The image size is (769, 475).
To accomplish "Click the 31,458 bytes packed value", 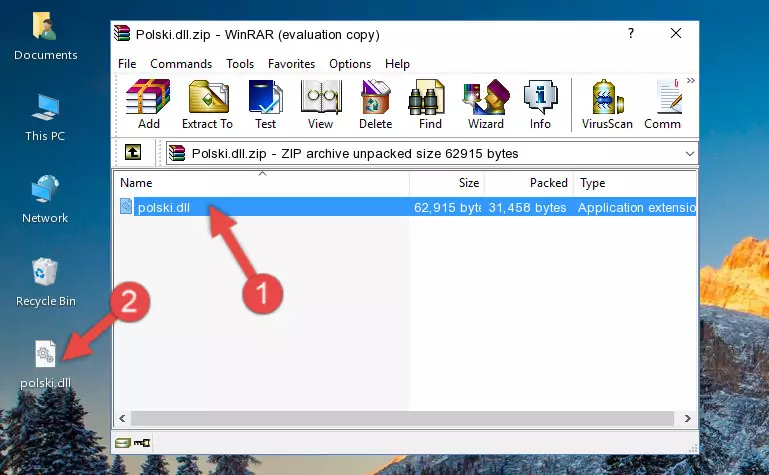I will (527, 208).
